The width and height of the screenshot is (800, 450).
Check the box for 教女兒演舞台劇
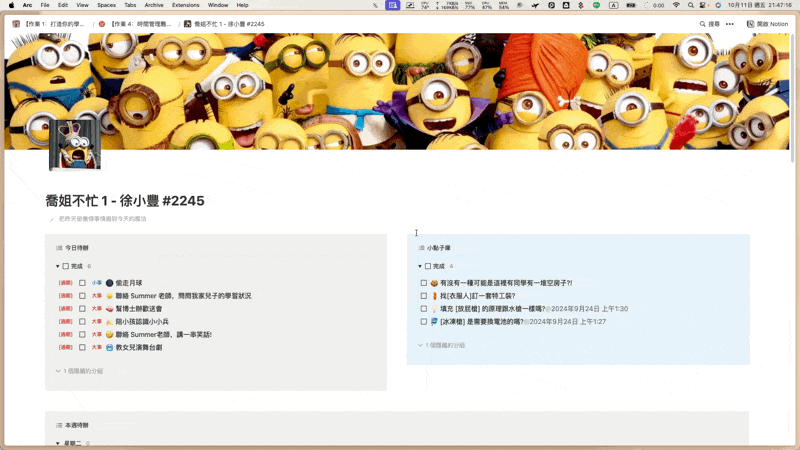pos(82,347)
